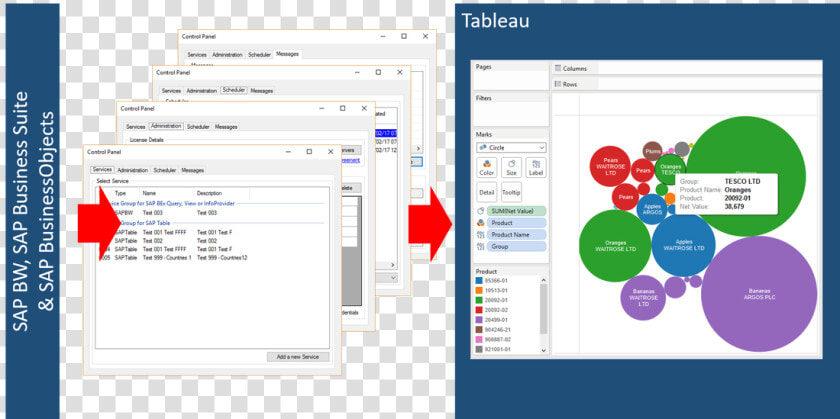The width and height of the screenshot is (840, 419).
Task: Click Add a new Service button
Action: pos(298,357)
